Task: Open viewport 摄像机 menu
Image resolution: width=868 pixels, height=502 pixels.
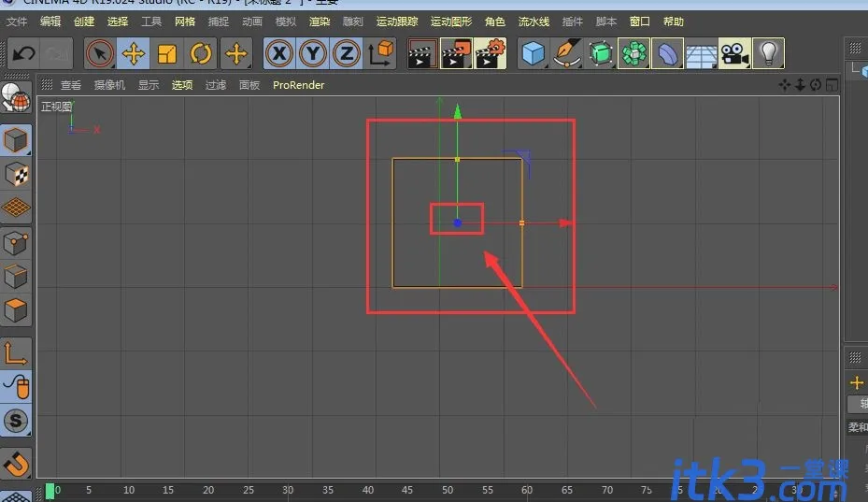Action: (x=109, y=85)
